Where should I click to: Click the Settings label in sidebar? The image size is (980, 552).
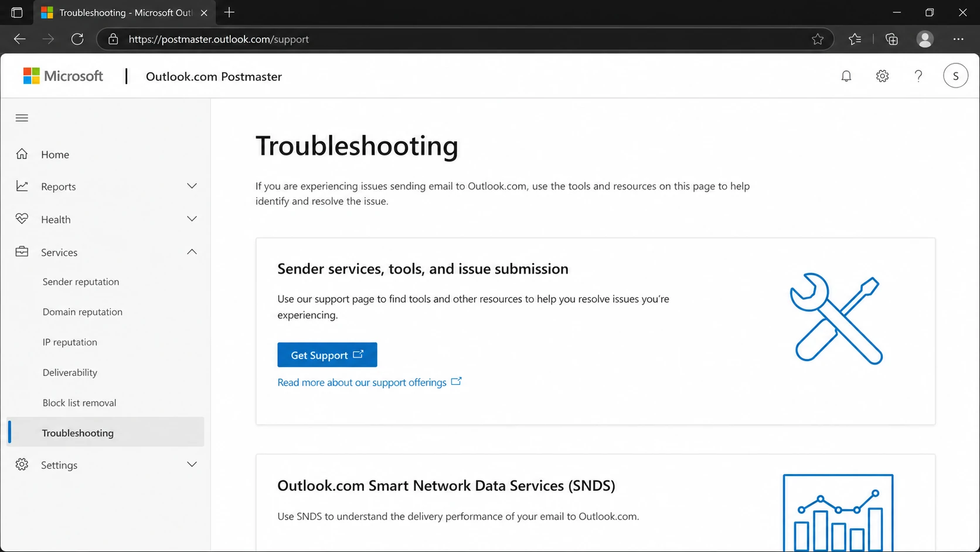click(x=59, y=465)
